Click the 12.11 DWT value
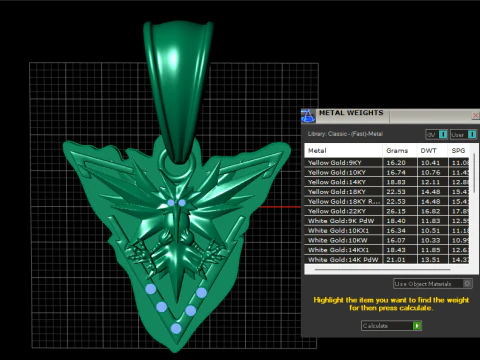 click(430, 182)
